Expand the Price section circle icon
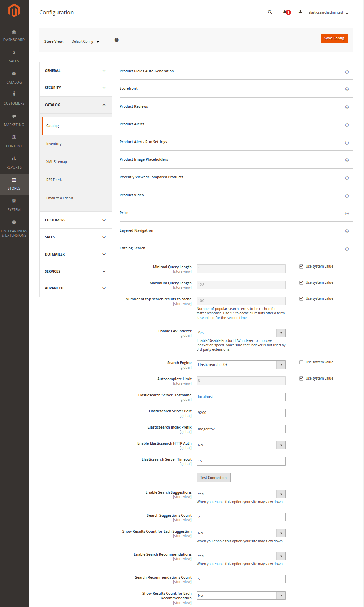The height and width of the screenshot is (607, 364). tap(347, 213)
